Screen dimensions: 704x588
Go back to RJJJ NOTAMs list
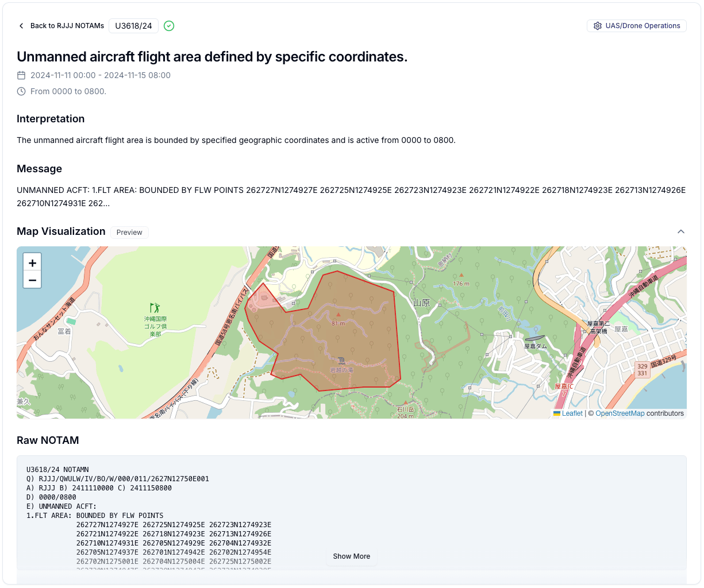tap(61, 26)
